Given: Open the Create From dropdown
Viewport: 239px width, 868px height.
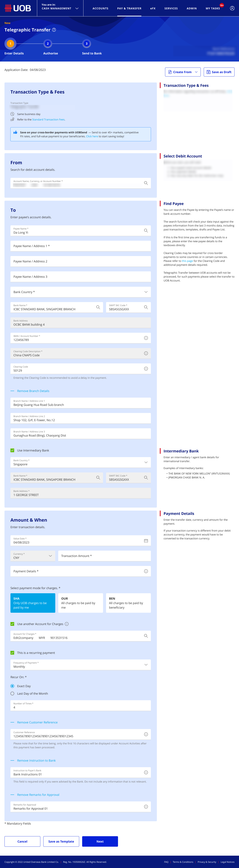Looking at the screenshot, I should click(183, 72).
